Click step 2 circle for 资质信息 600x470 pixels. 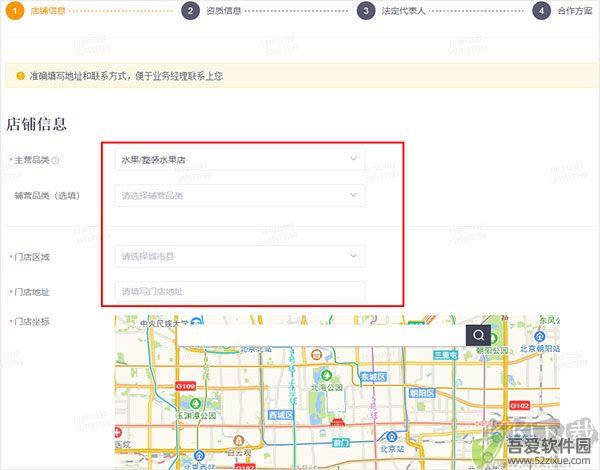[191, 10]
